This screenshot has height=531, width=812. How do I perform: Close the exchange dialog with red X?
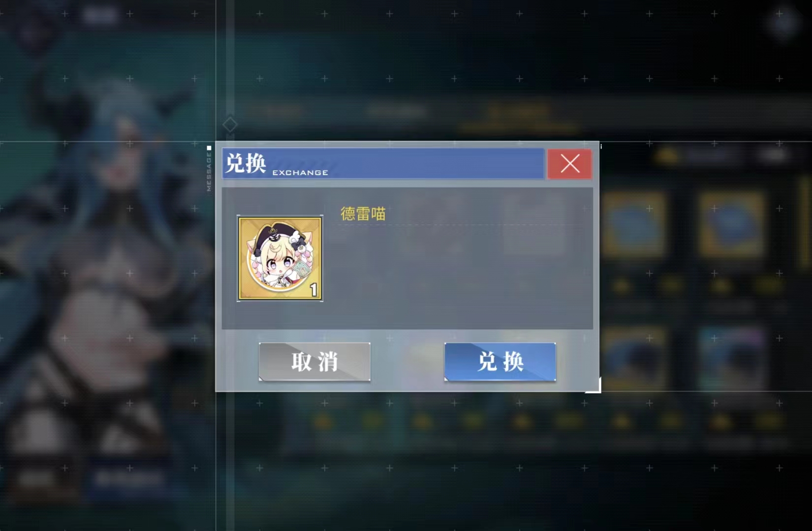(569, 164)
